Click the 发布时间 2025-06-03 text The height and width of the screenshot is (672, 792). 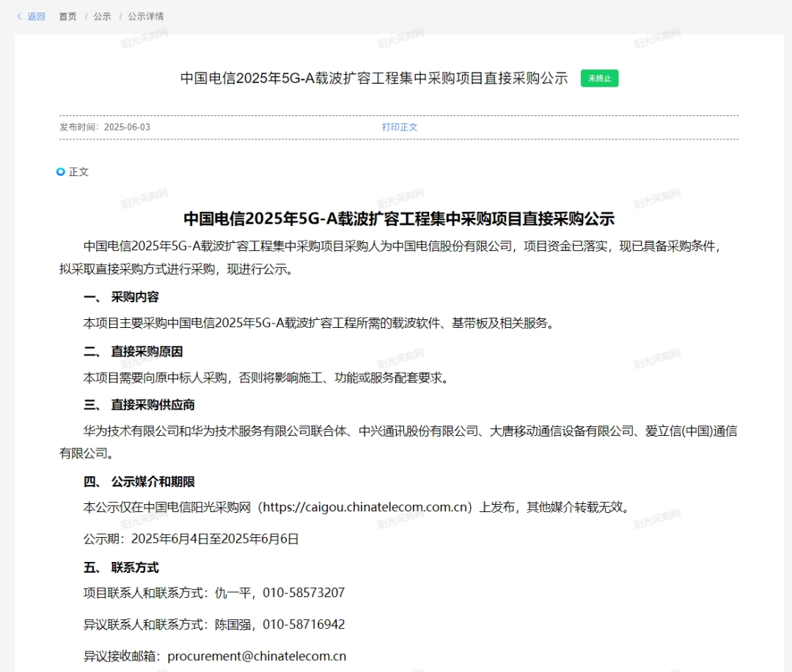click(x=105, y=128)
